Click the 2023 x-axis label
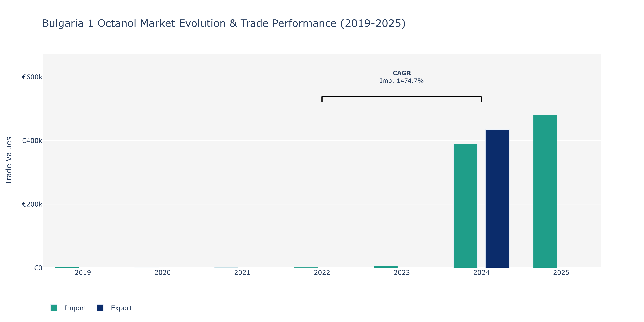644x322 pixels. pyautogui.click(x=402, y=272)
